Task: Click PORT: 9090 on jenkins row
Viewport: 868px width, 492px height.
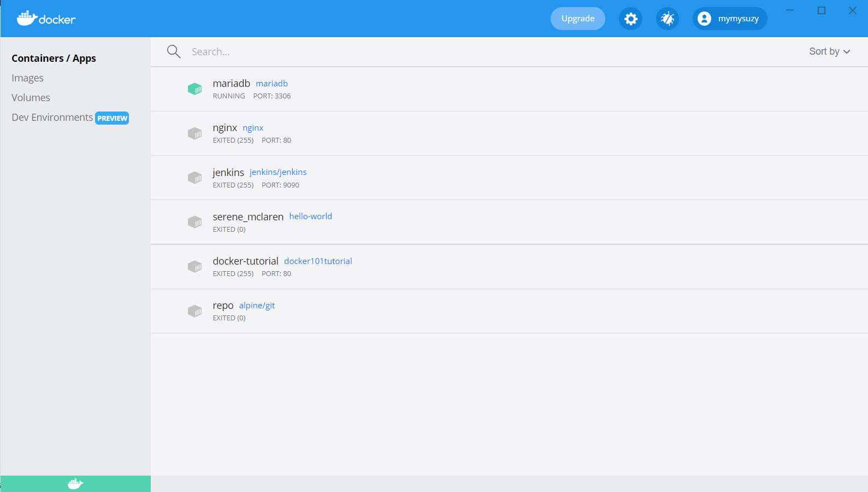Action: click(280, 185)
